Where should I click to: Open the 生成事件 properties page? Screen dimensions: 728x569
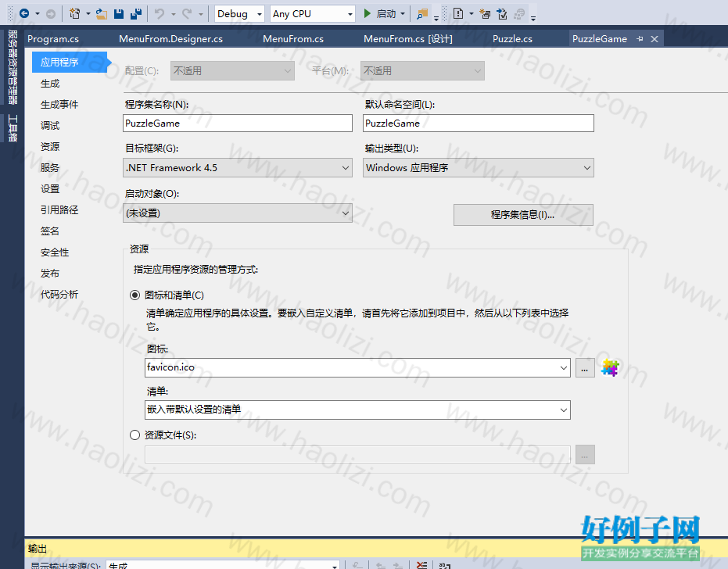(59, 105)
